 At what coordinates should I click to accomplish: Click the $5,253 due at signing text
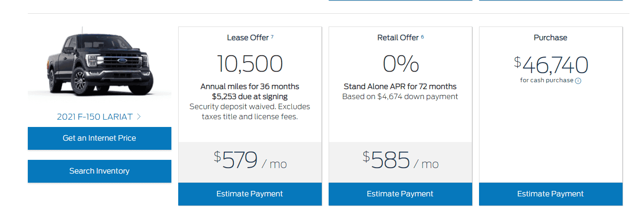coord(250,96)
